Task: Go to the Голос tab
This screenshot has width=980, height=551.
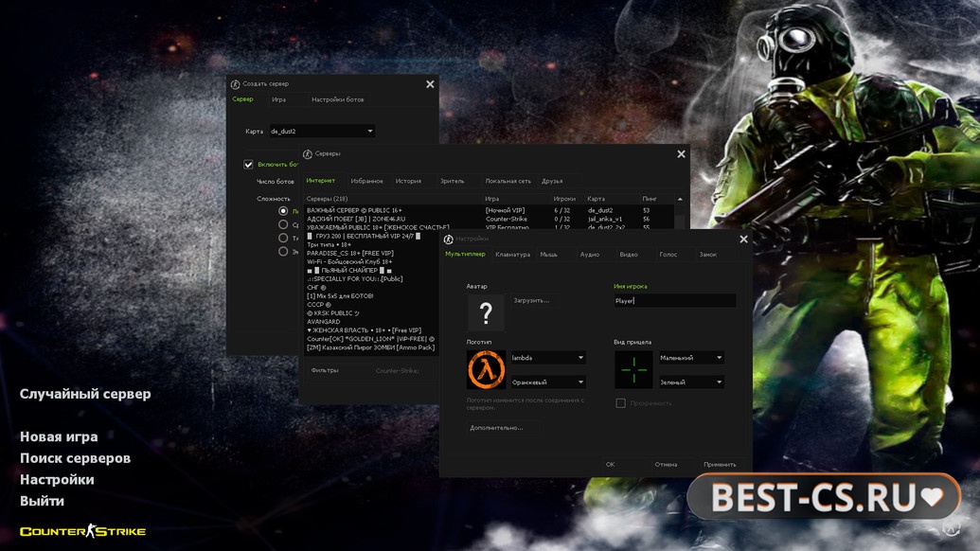Action: [x=668, y=255]
